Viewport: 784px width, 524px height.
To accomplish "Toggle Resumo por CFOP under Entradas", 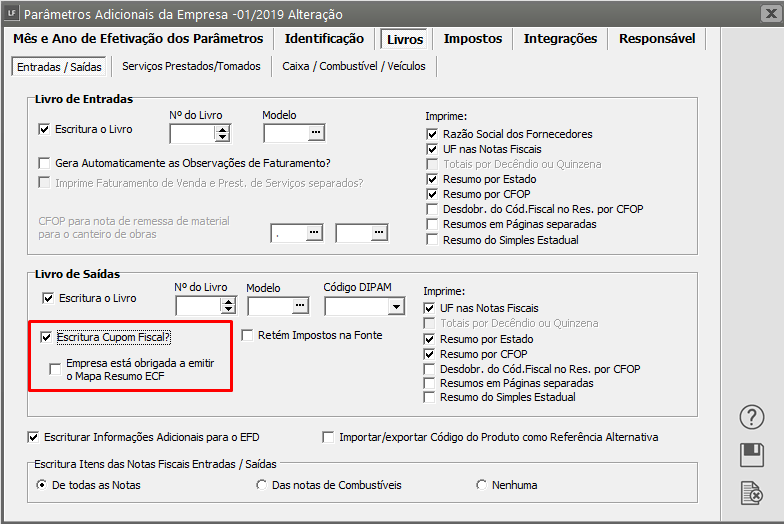I will [x=432, y=194].
